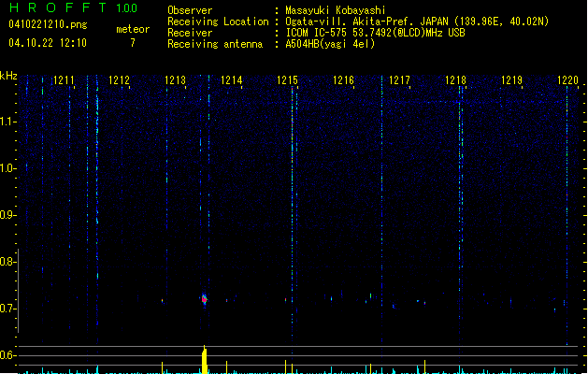Image resolution: width=588 pixels, height=374 pixels.
Task: Click the 'Observer' field label
Action: click(x=190, y=10)
